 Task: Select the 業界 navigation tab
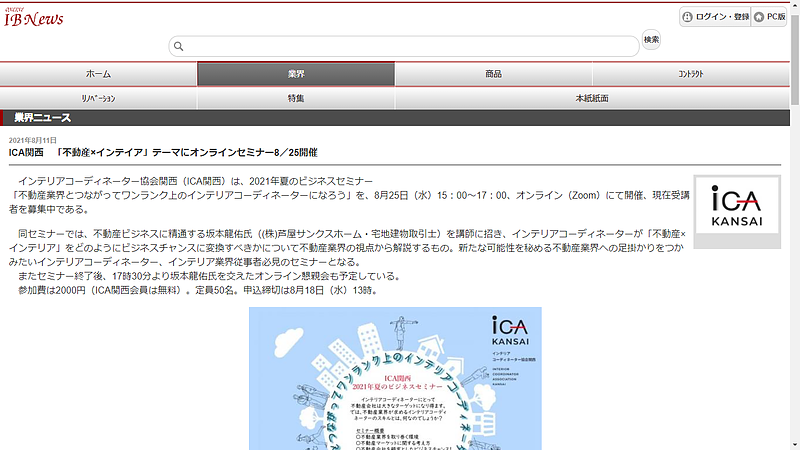(296, 74)
